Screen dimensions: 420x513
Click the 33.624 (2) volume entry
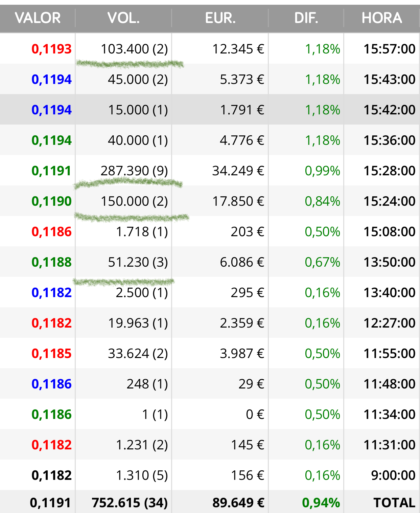point(138,354)
